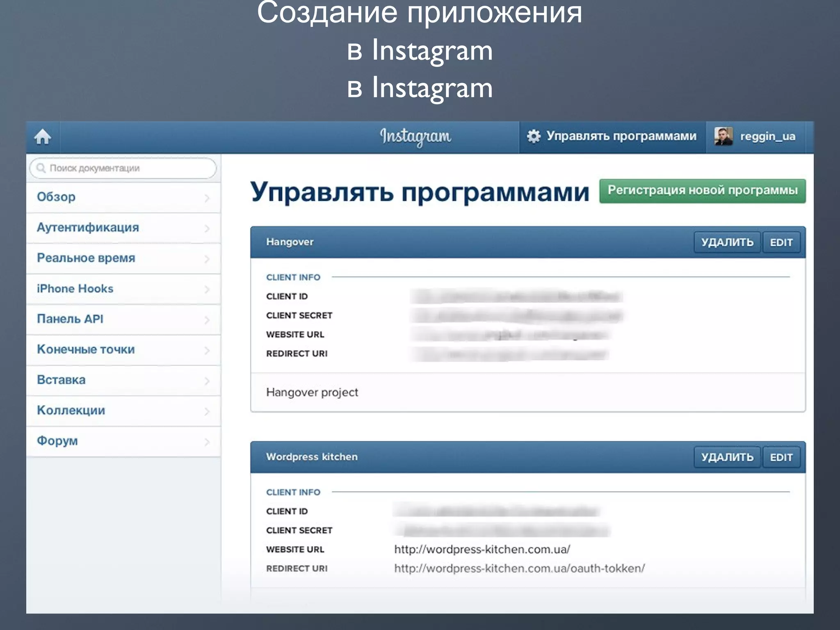Screen dimensions: 840x630
Task: Click the blurred CLIENT ID value of Hangover
Action: 517,296
